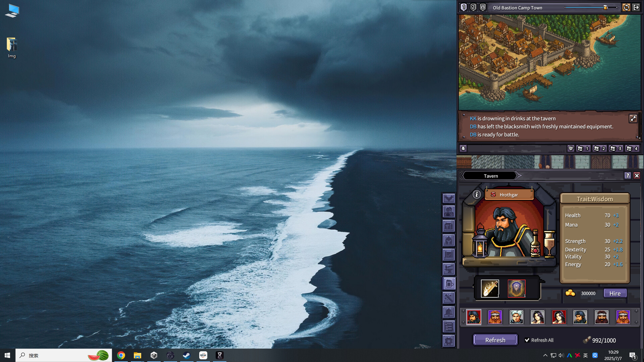The image size is (644, 362).
Task: Open the storage chest icon in the sidebar
Action: tap(449, 226)
